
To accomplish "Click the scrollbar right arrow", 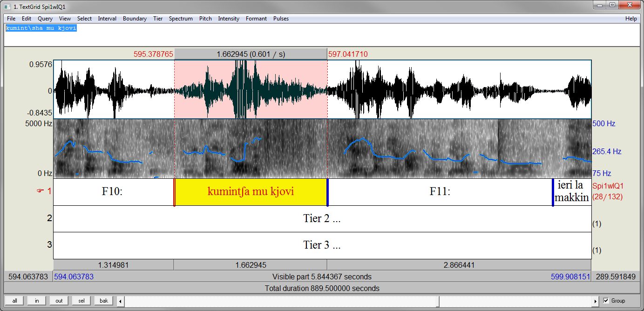I will [595, 301].
